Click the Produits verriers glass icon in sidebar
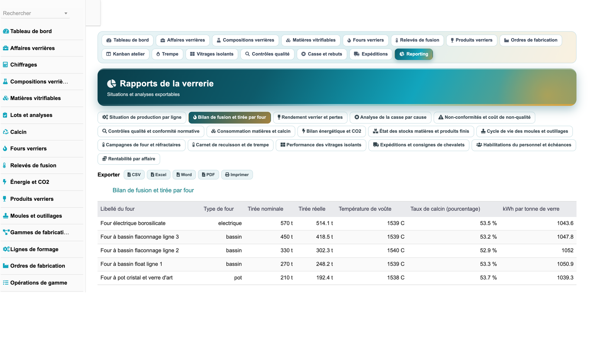 pos(5,199)
